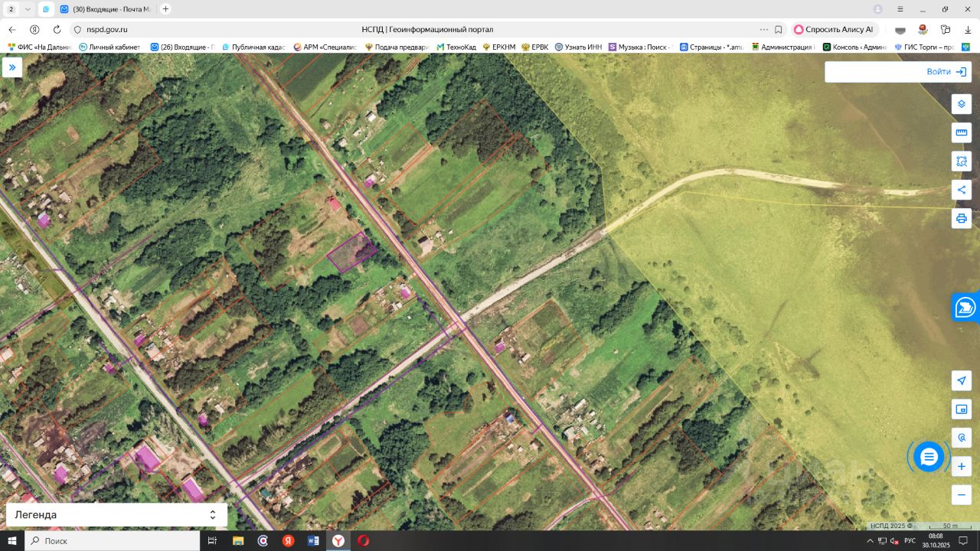Open the ЕРВК bookmark
980x551 pixels.
534,47
